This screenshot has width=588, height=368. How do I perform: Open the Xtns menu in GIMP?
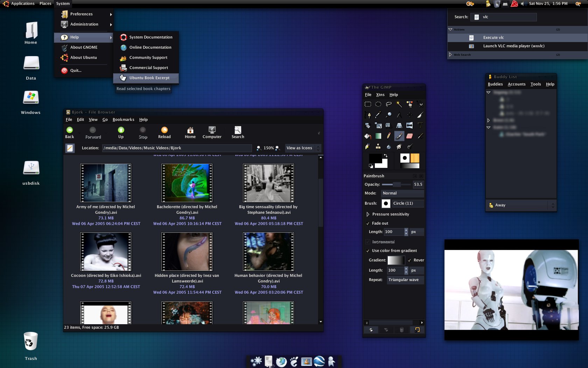pos(380,95)
